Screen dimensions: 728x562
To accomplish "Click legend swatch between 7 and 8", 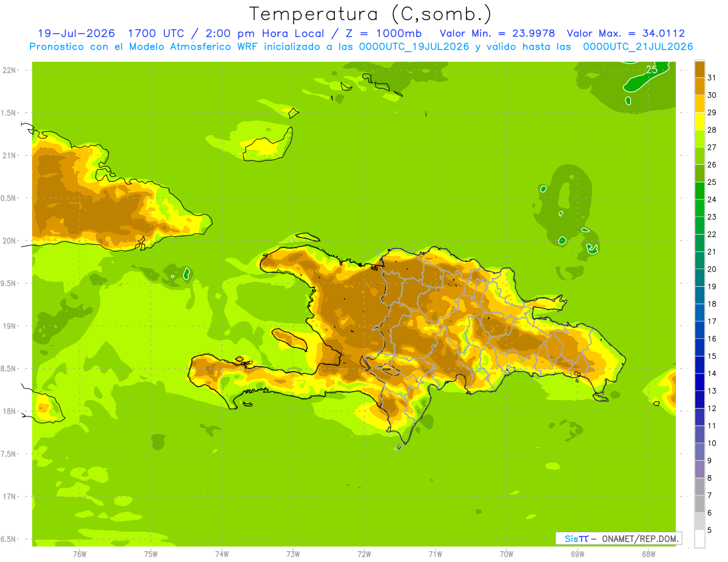I will click(700, 486).
